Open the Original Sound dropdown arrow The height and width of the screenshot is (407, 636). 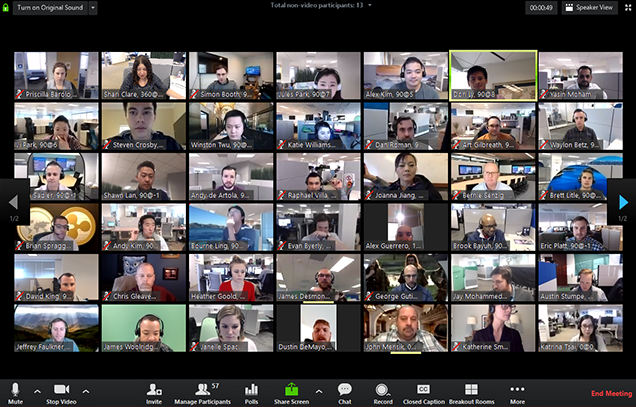(93, 7)
